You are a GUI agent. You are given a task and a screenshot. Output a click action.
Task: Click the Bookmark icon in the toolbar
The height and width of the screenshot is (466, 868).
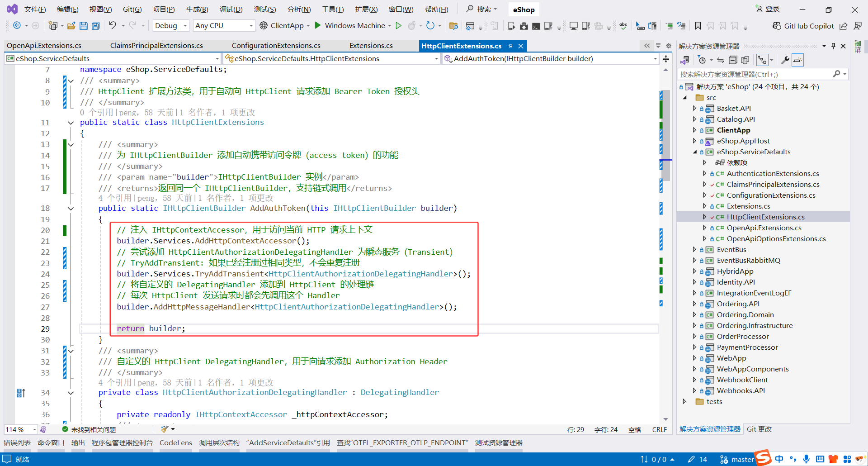(698, 26)
